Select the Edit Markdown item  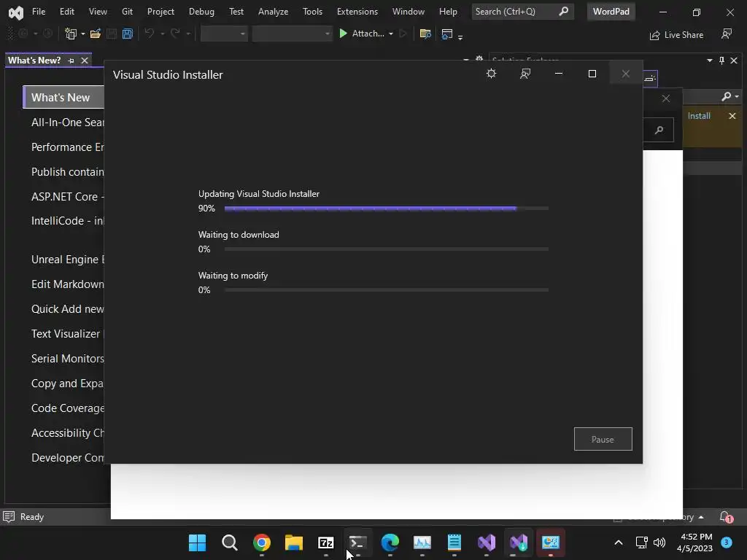point(68,284)
